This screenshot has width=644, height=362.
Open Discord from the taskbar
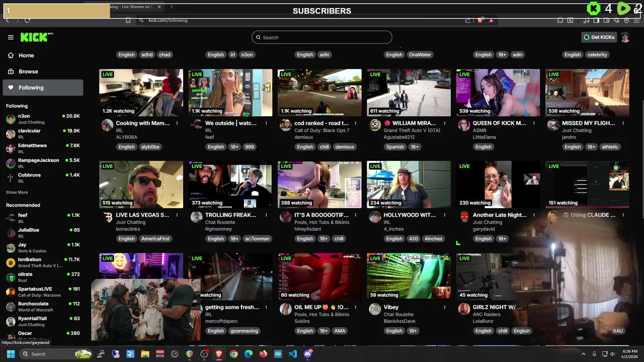(307, 354)
